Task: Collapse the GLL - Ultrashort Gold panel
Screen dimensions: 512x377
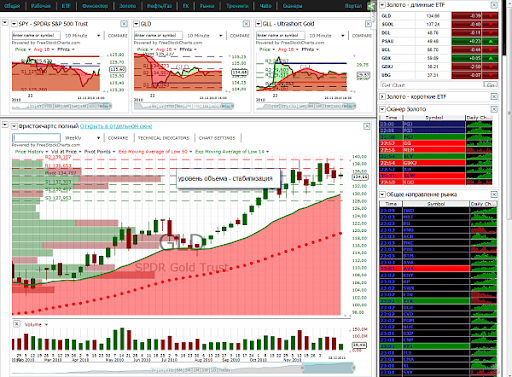Action: (x=258, y=24)
